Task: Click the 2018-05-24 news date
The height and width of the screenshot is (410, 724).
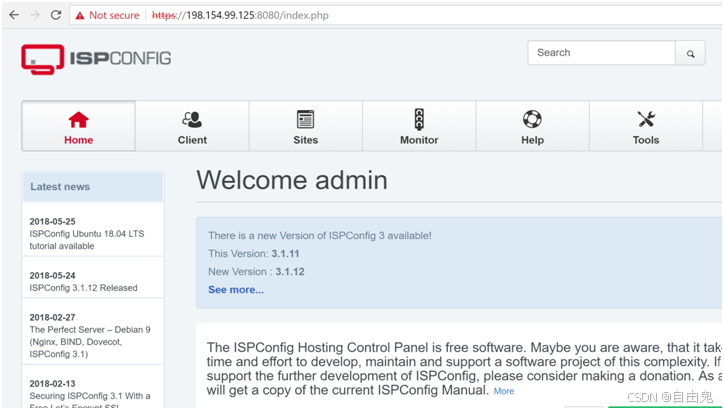Action: (x=52, y=276)
